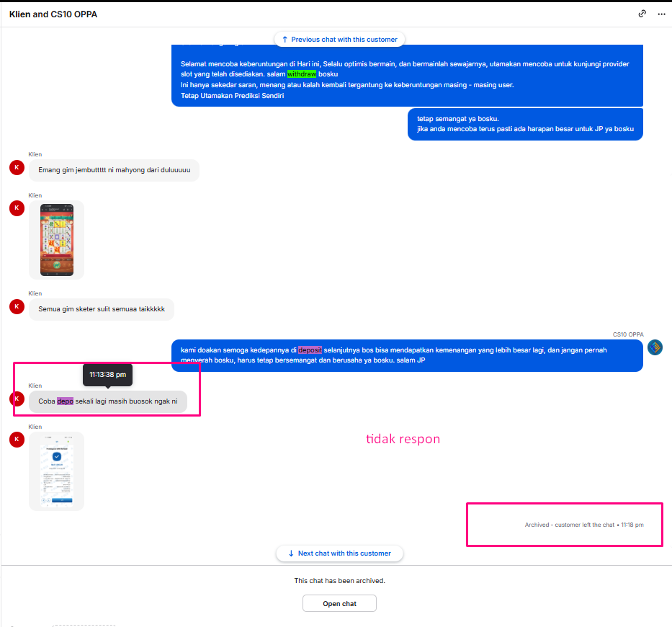Click the 11:13:38 pm timestamp tooltip
The width and height of the screenshot is (672, 627).
point(107,375)
